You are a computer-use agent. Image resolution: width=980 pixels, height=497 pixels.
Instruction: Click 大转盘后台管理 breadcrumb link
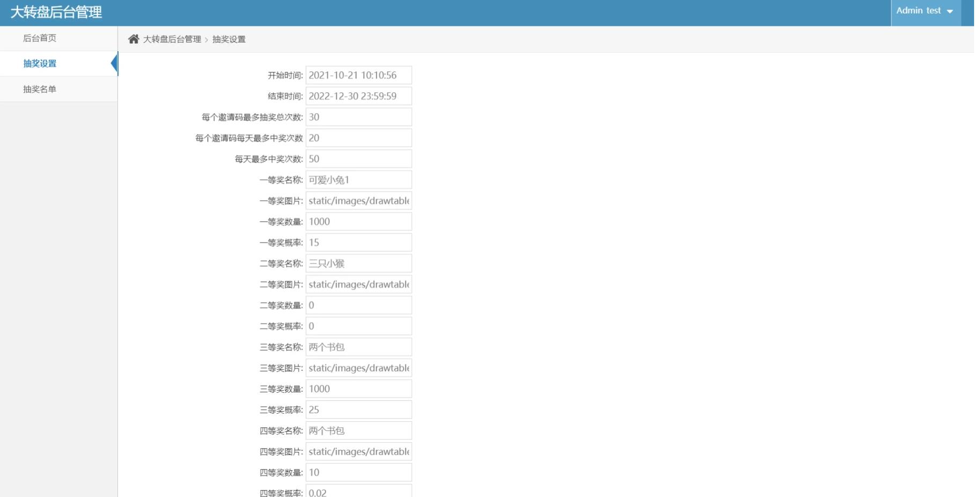[171, 39]
